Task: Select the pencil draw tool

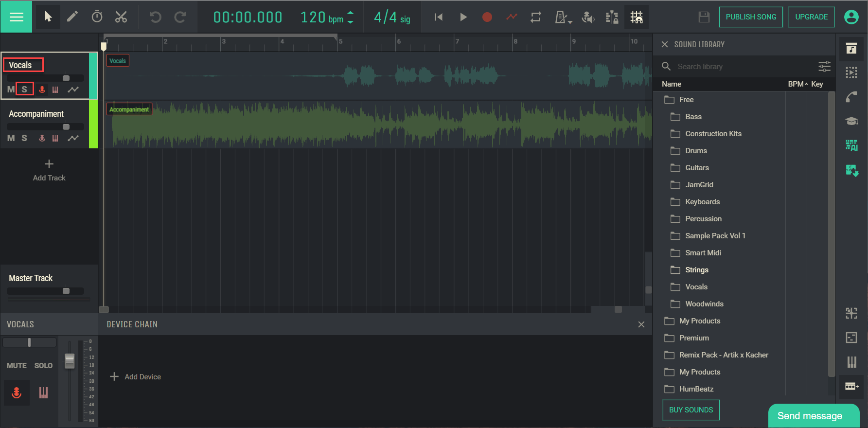Action: [x=72, y=17]
